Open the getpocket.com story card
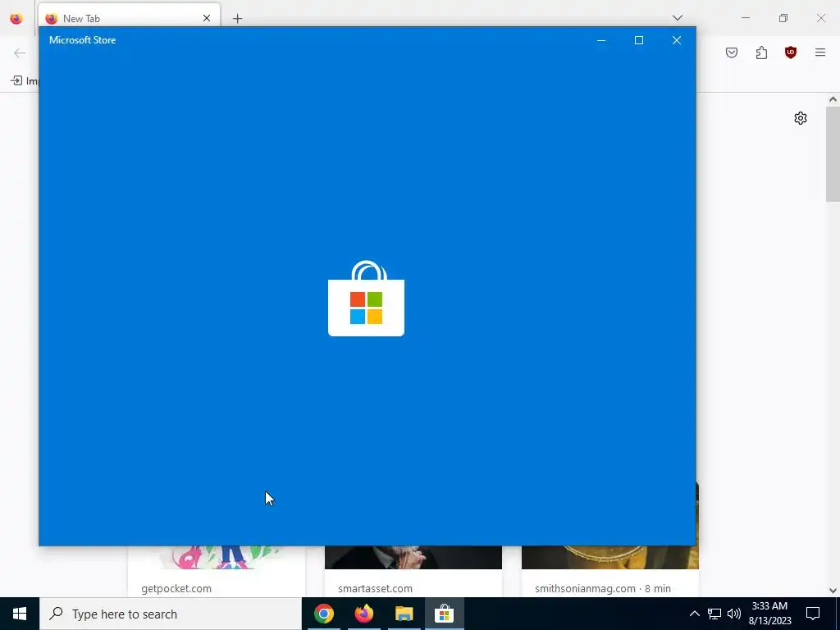 tap(217, 571)
